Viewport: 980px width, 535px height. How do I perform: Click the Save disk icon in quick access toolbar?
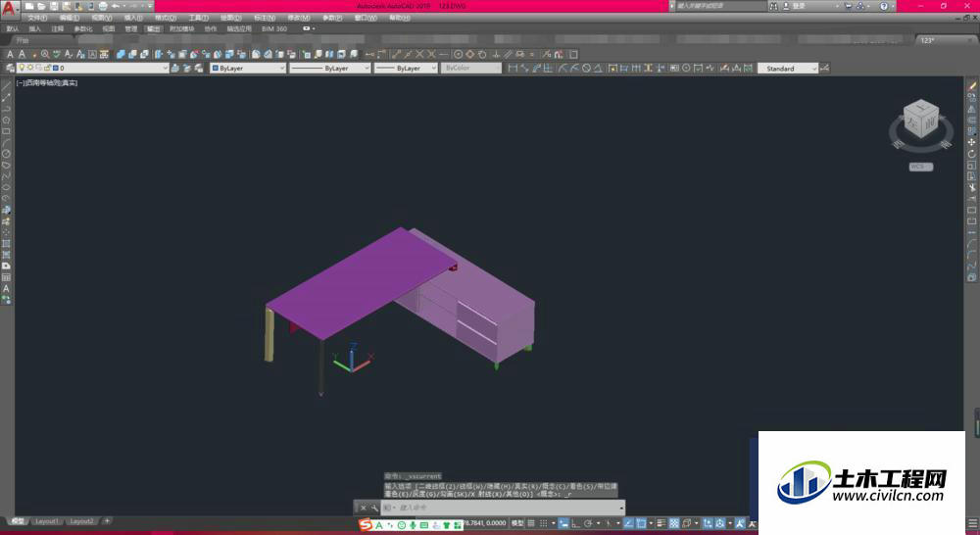point(54,6)
